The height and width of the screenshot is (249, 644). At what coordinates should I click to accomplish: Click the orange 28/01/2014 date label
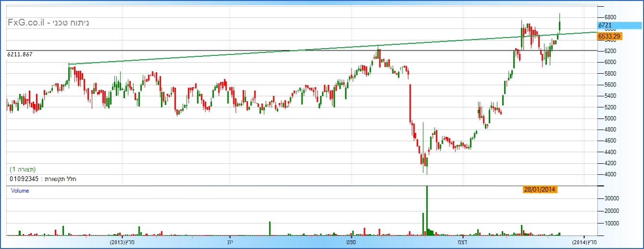click(539, 190)
